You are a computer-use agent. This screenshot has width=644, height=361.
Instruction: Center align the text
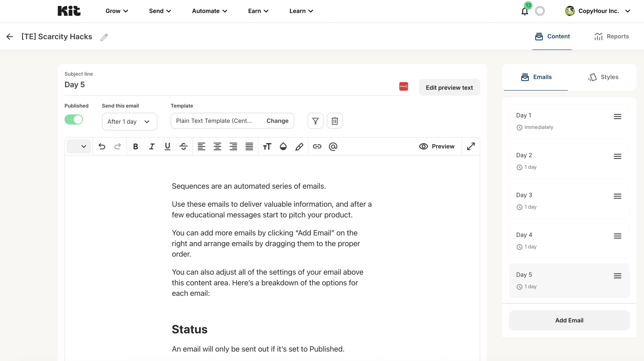click(x=217, y=146)
